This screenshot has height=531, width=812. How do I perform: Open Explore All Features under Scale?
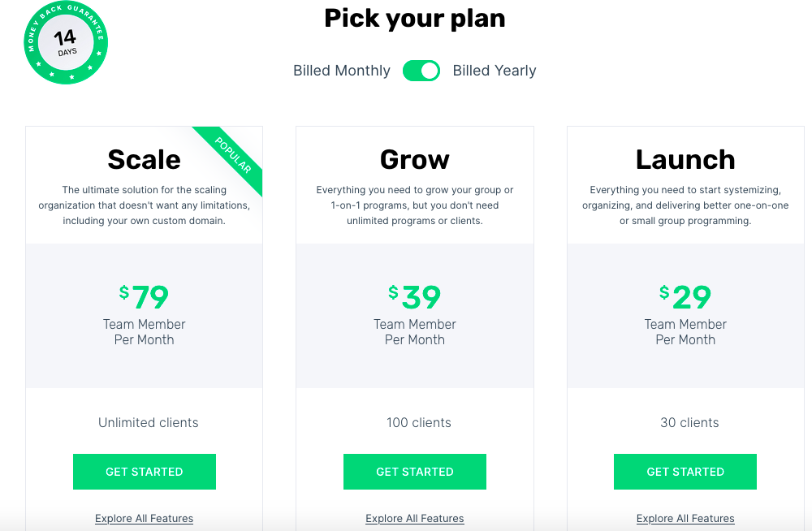point(145,518)
